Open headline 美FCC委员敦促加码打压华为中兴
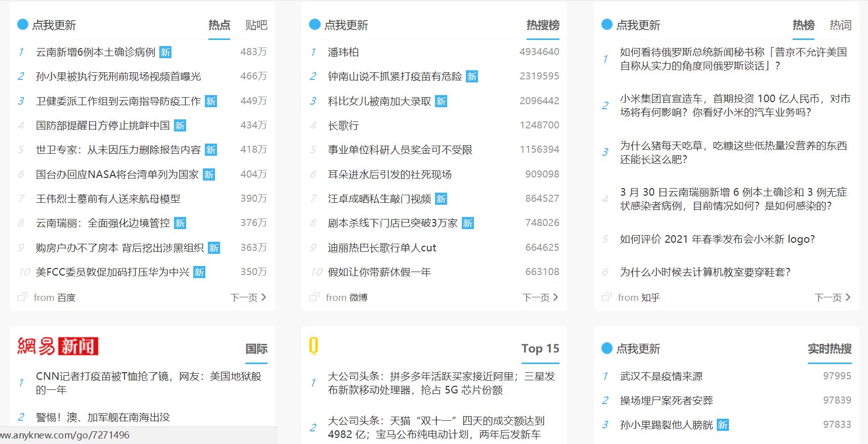868x444 pixels. coord(113,272)
